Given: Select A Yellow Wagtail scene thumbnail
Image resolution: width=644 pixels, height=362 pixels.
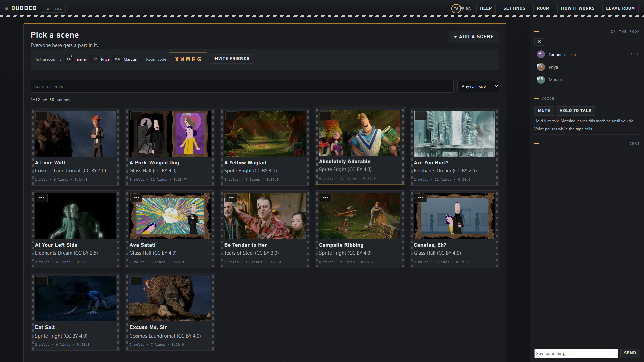Looking at the screenshot, I should point(265,134).
